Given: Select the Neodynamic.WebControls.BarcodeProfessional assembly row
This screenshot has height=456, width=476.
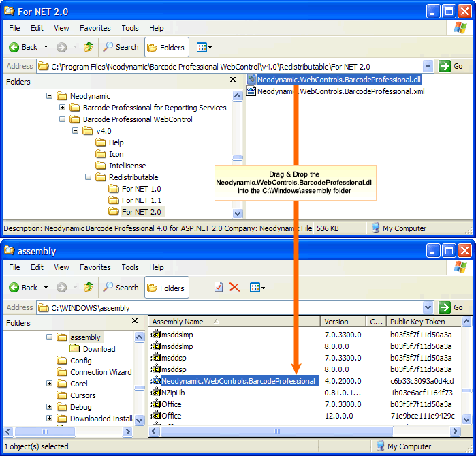Looking at the screenshot, I should [304, 381].
